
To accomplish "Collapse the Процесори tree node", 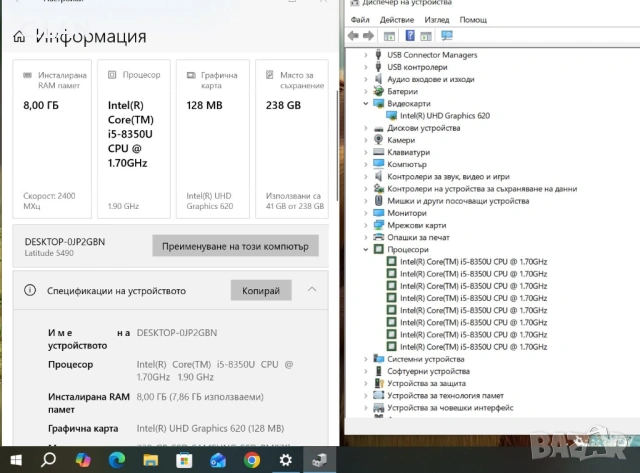I will click(x=366, y=249).
